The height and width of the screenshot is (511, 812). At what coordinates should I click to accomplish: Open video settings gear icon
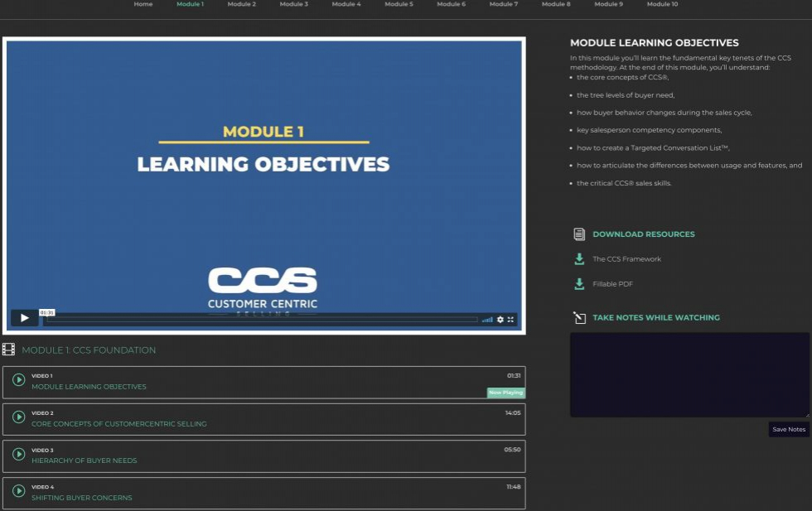[x=500, y=320]
